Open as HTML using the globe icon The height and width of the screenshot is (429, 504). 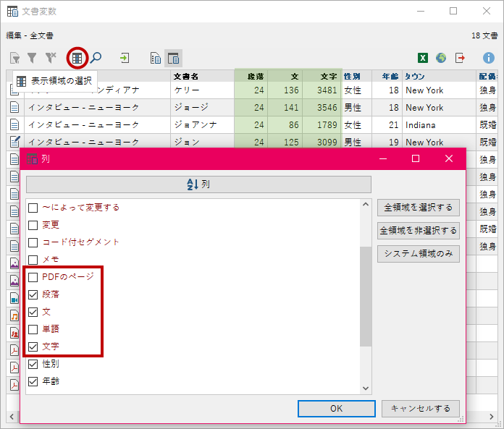tap(441, 58)
